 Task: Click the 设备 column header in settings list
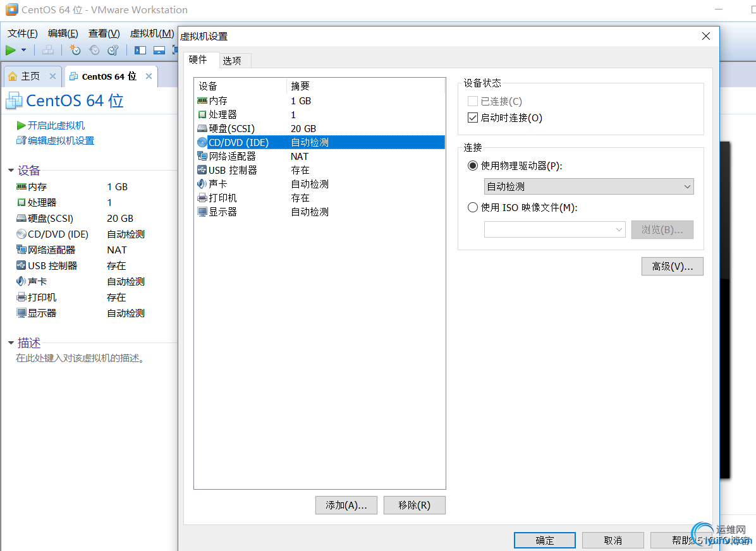coord(241,86)
